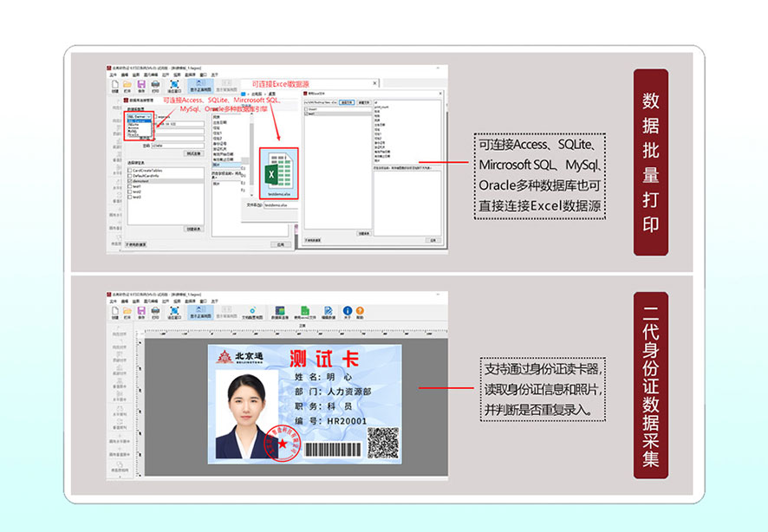This screenshot has height=532, width=768.
Task: Toggle the demotest table checkbox
Action: (x=129, y=181)
